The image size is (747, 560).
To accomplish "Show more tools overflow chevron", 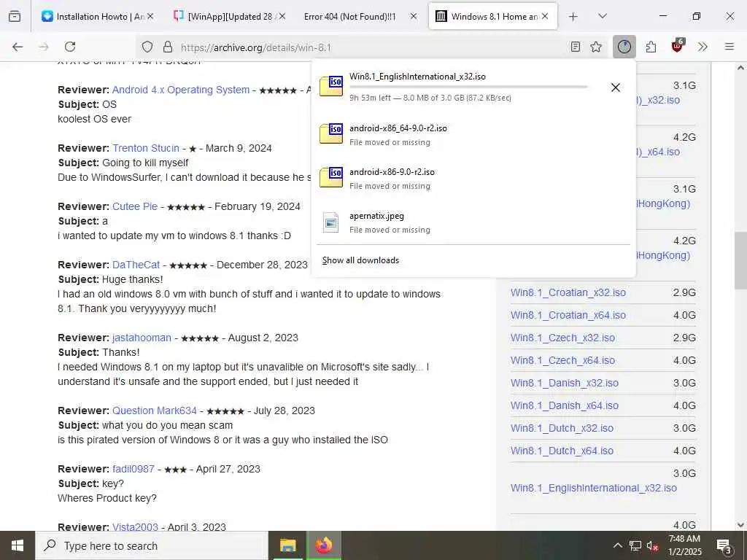I will tap(703, 47).
